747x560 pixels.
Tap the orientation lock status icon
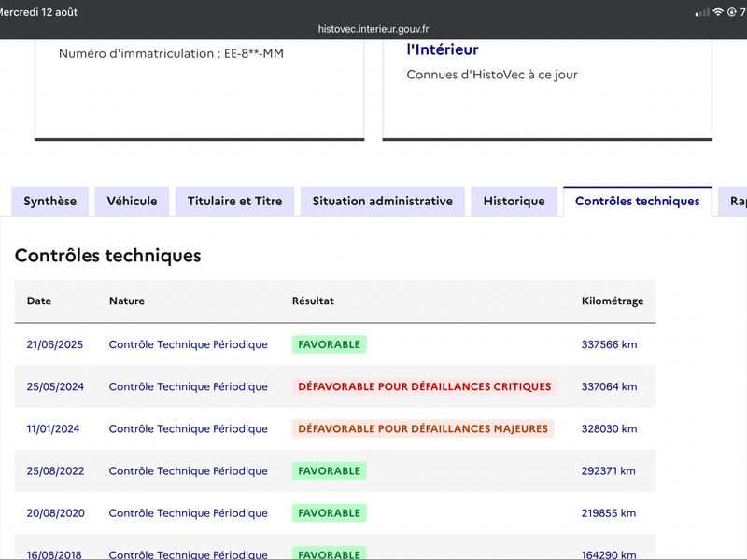click(732, 12)
